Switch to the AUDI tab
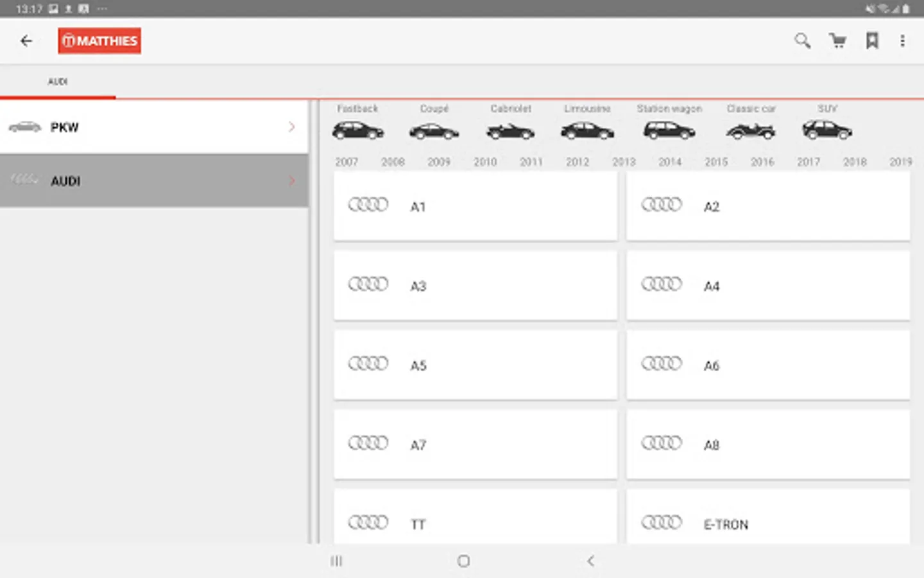 point(58,82)
